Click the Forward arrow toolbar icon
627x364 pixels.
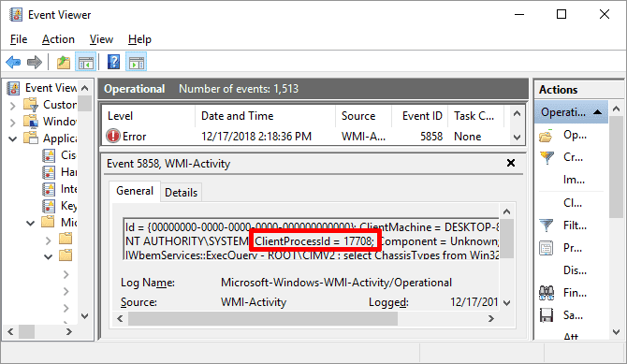pos(35,62)
